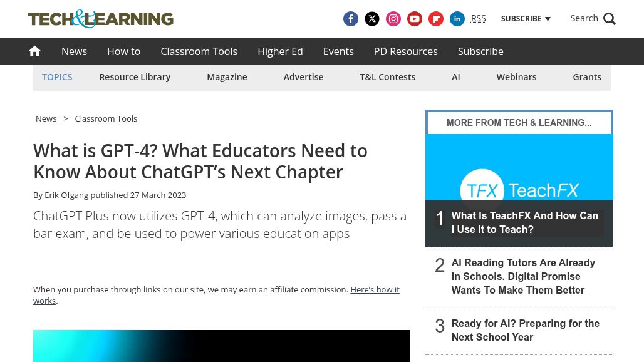Click 'More from Tech & Learning' heading
Viewport: 644px width, 362px height.
tap(519, 123)
